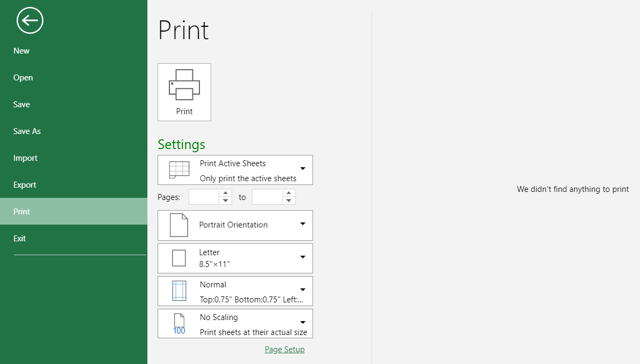Expand the Letter paper size dropdown

[303, 257]
